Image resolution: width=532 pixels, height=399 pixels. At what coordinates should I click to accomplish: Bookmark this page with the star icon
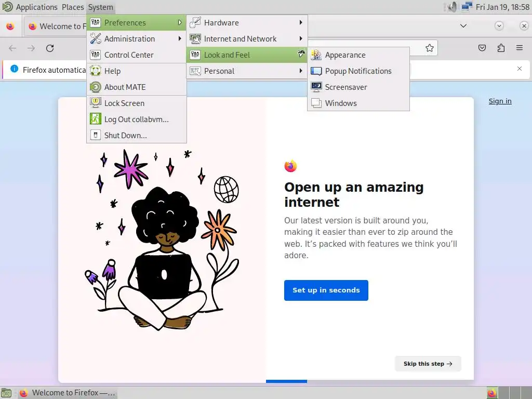pos(430,48)
